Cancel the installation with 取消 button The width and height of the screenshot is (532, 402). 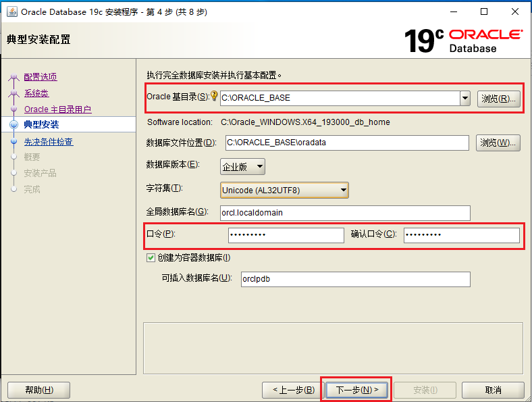[x=493, y=390]
